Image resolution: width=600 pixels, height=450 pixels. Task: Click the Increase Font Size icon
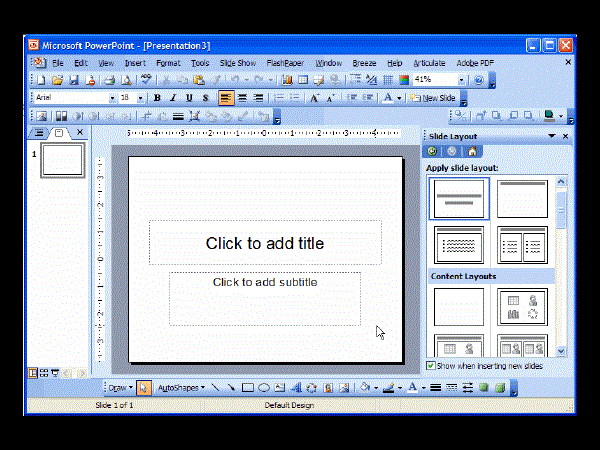[315, 98]
